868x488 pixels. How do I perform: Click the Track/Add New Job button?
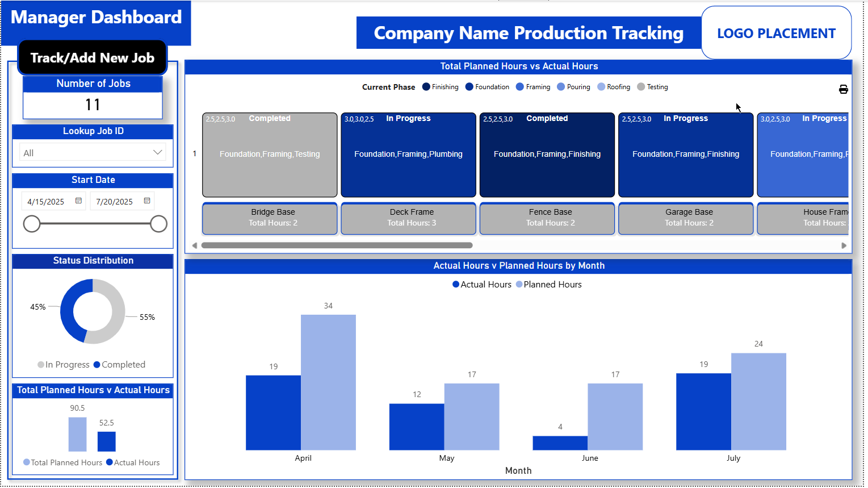[x=93, y=58]
